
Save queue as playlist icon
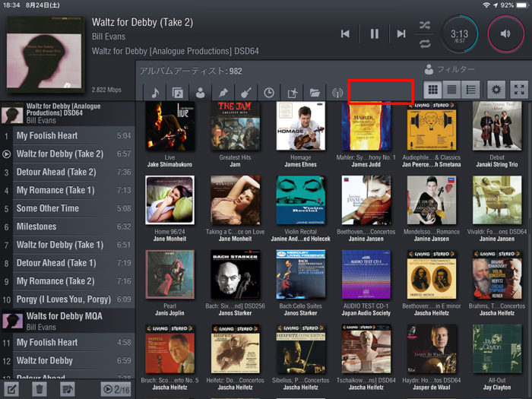point(67,389)
